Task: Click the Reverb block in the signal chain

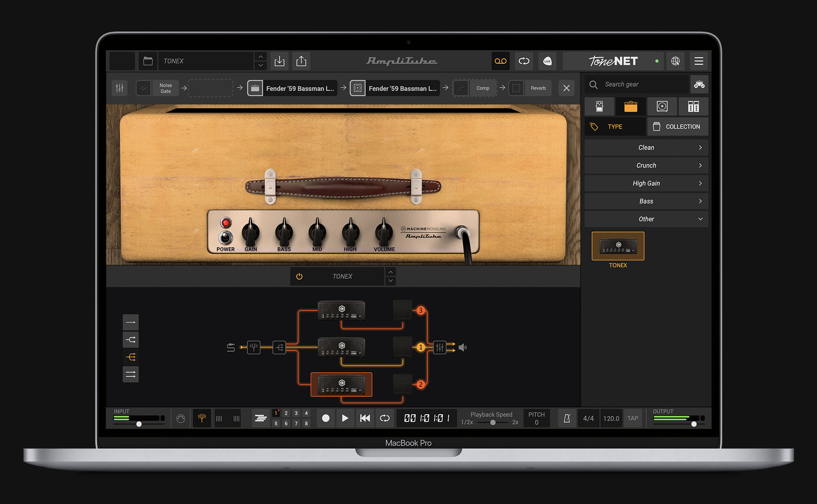Action: [x=538, y=88]
